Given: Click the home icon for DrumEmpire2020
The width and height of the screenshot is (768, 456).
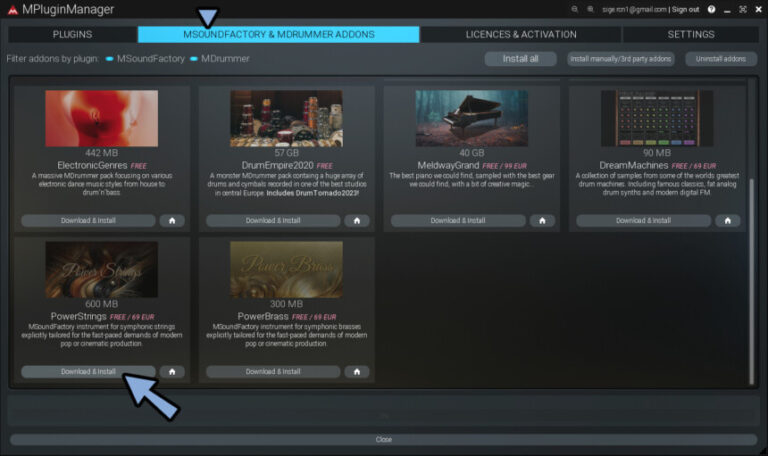Looking at the screenshot, I should pyautogui.click(x=356, y=220).
